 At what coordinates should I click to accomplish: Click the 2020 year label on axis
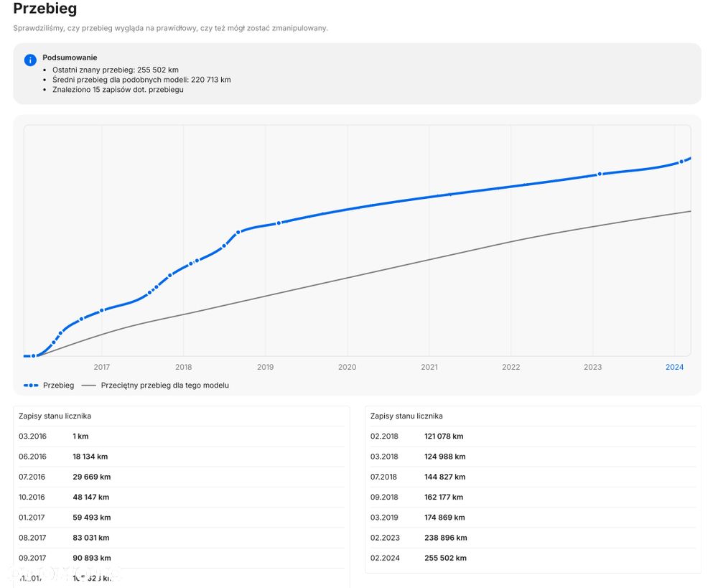(x=347, y=367)
